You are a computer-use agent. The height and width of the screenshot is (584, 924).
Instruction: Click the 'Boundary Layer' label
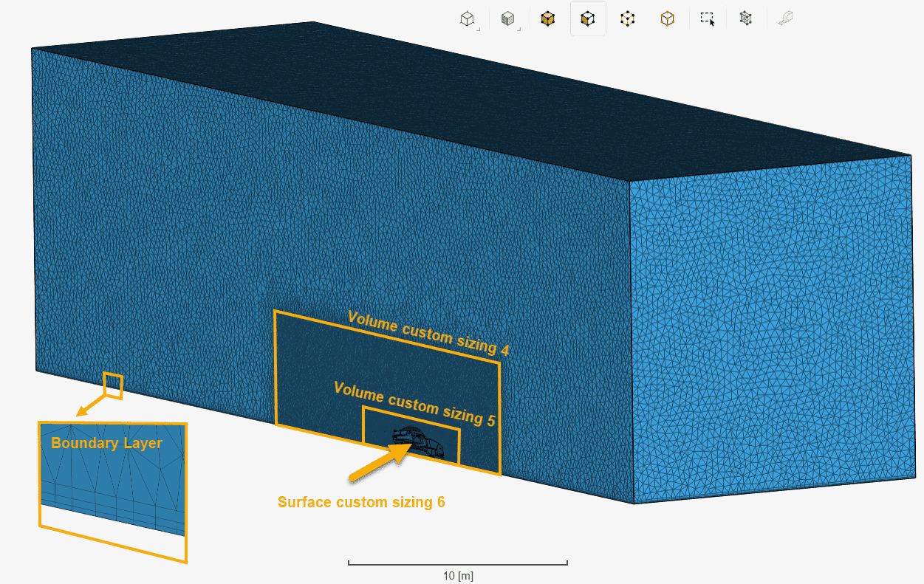[x=106, y=443]
